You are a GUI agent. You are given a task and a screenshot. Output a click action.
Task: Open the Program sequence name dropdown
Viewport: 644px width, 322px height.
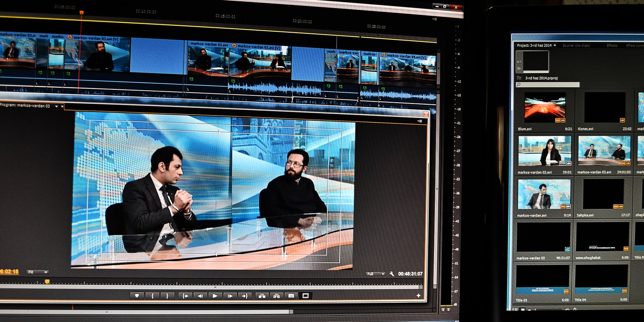tap(56, 106)
